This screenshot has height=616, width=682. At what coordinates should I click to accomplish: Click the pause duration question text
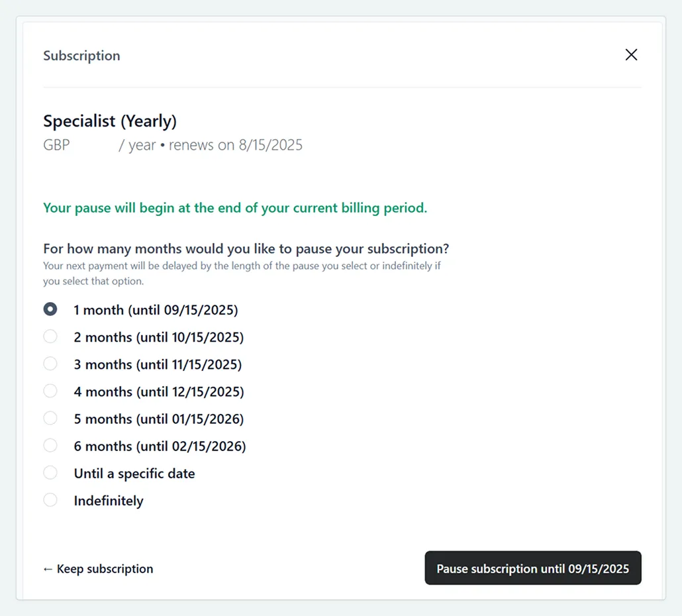coord(246,248)
